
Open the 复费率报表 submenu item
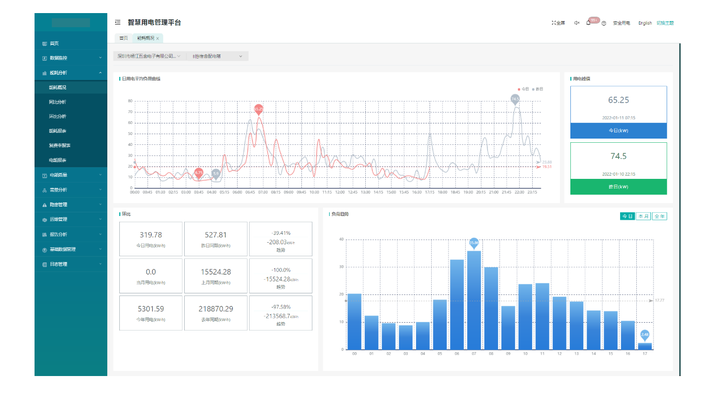(x=71, y=146)
